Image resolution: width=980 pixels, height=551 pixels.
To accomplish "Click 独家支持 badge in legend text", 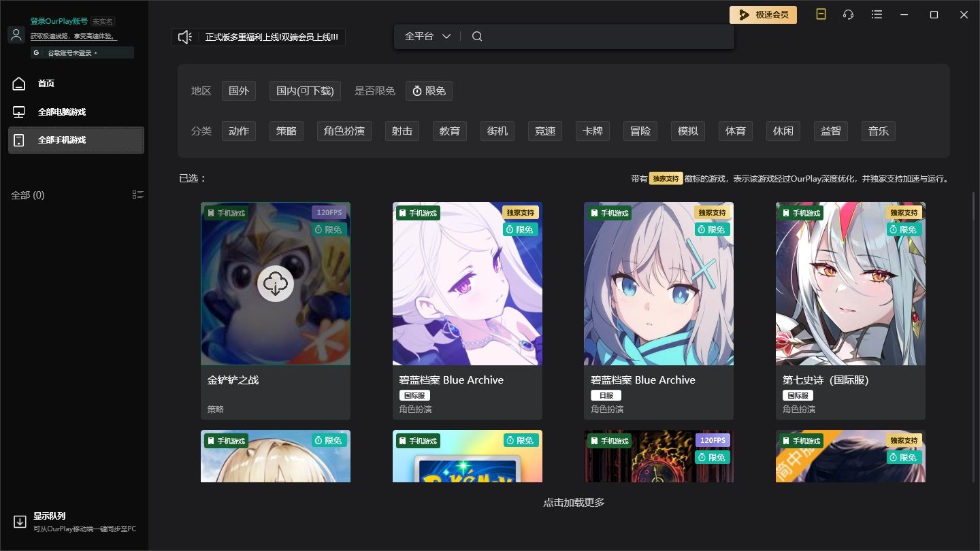I will pos(666,179).
